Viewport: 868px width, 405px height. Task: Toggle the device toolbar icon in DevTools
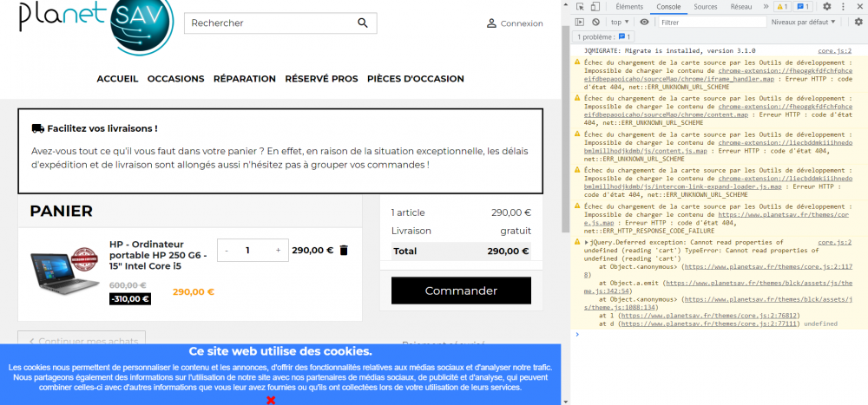pos(595,7)
